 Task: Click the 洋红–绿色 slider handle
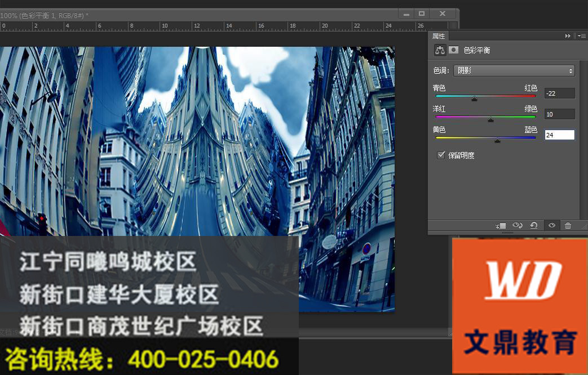(x=490, y=119)
